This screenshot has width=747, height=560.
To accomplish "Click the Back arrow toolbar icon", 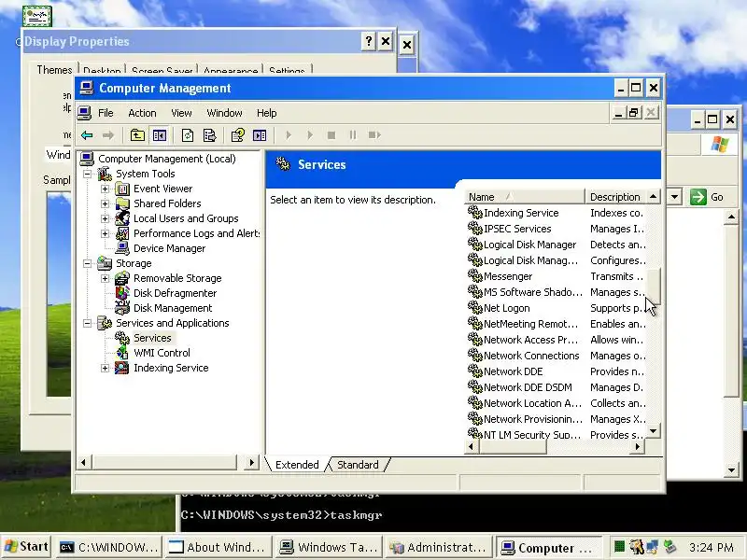I will pos(87,135).
